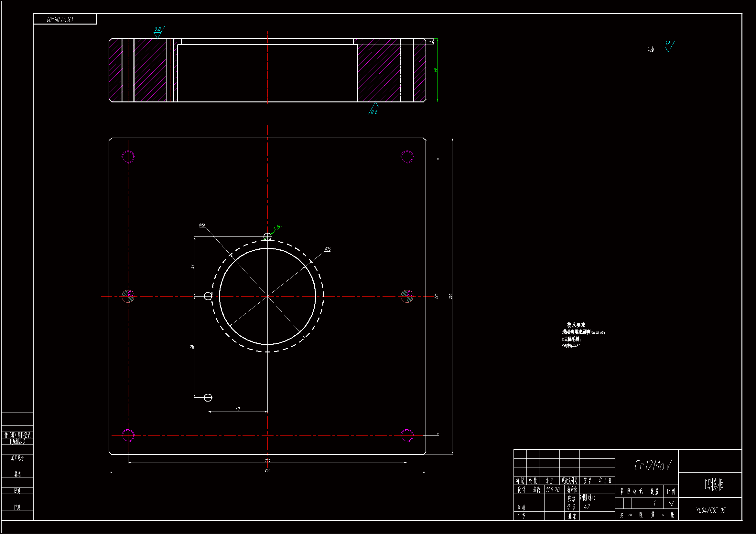The height and width of the screenshot is (534, 756).
Task: Click the rotated drawing number in top-left box
Action: (x=59, y=19)
